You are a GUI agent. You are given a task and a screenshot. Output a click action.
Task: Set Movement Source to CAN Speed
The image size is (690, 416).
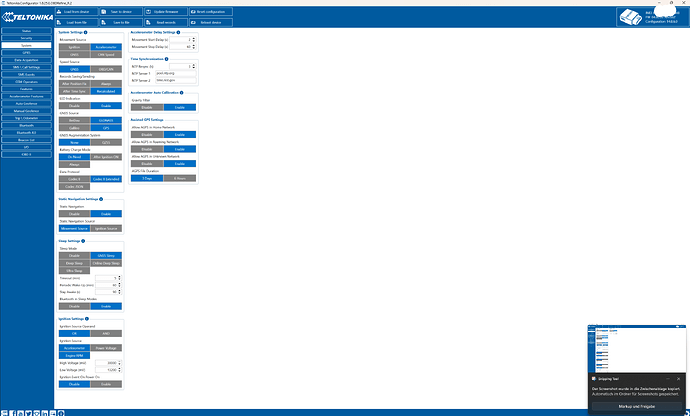tap(106, 55)
